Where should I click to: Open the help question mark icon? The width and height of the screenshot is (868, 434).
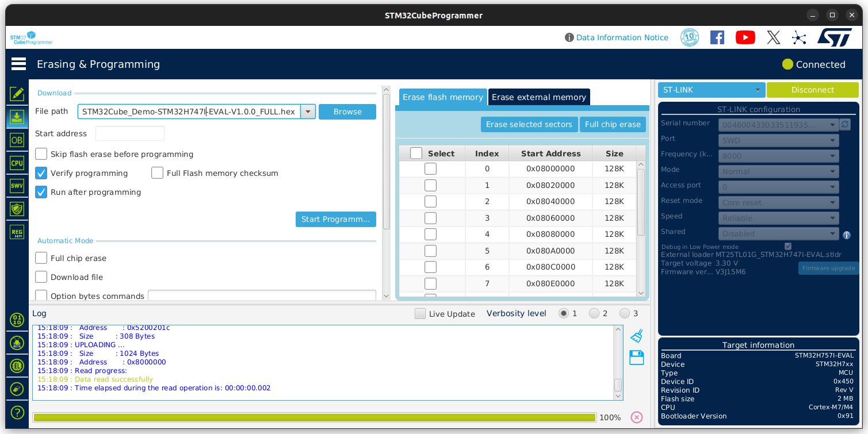pos(17,412)
